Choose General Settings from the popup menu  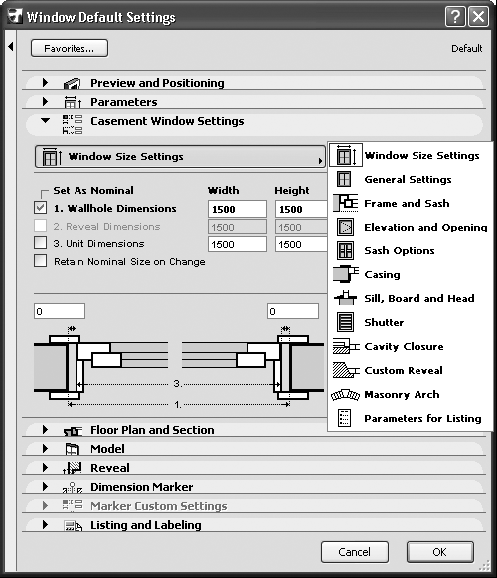(408, 180)
